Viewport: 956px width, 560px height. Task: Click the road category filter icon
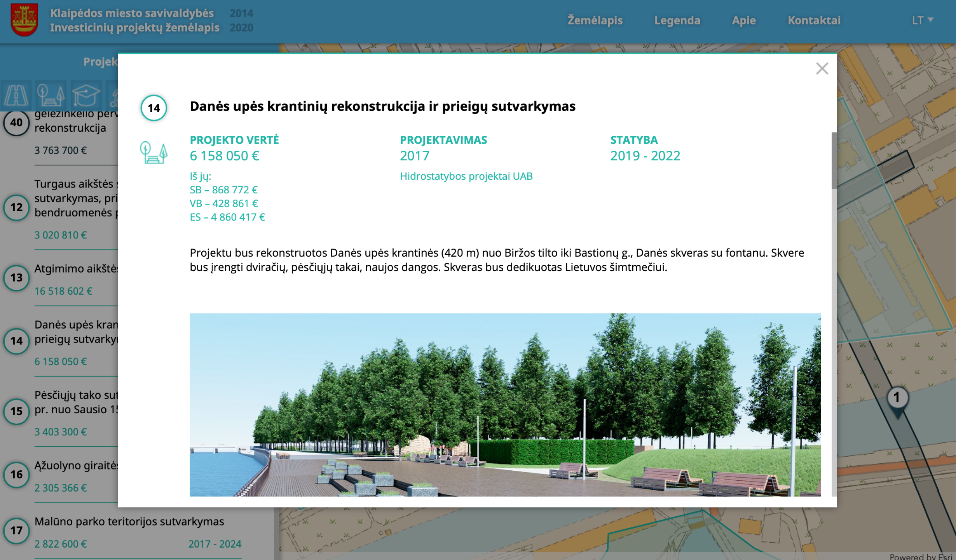pyautogui.click(x=16, y=95)
